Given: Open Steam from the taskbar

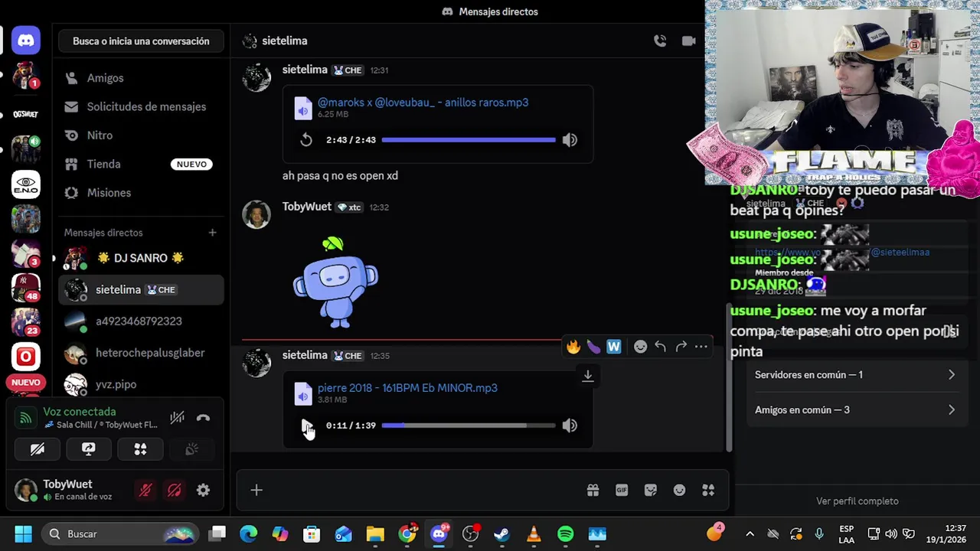Looking at the screenshot, I should point(501,534).
